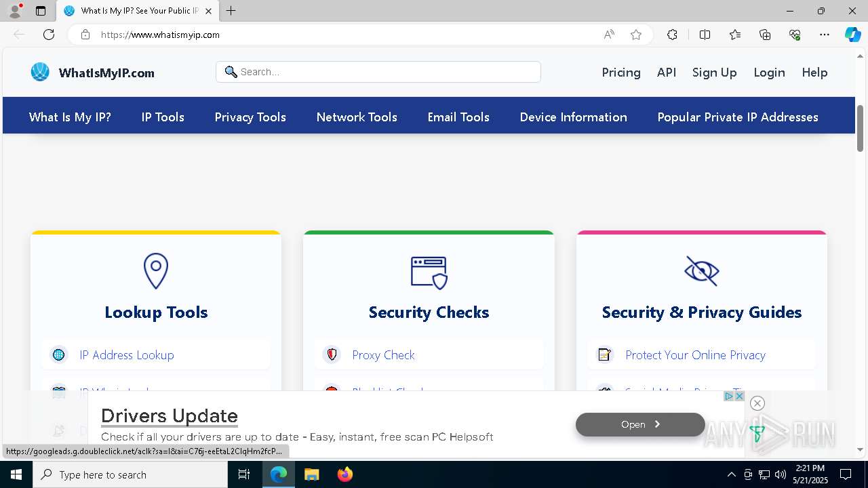Click the Lookup Tools map pin icon
Viewport: 868px width, 488px height.
[x=156, y=271]
